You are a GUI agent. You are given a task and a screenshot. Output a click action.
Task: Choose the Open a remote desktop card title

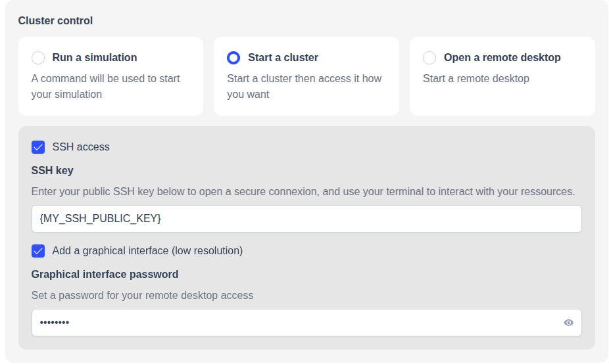tap(502, 57)
